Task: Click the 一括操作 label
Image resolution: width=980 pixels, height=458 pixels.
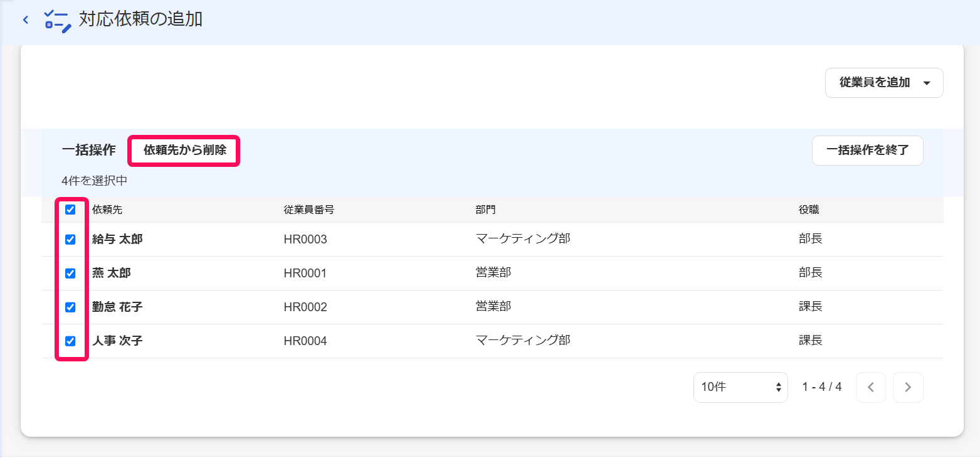Action: coord(88,151)
